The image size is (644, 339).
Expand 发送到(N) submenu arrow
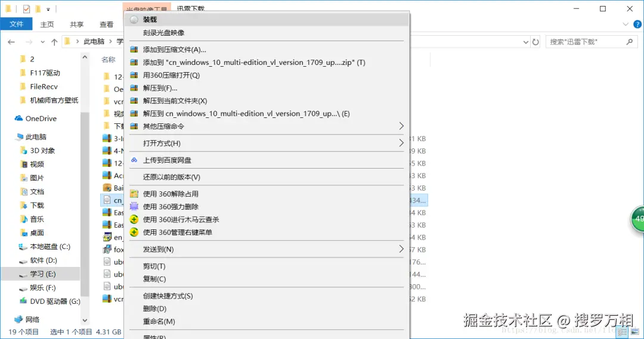click(x=401, y=249)
